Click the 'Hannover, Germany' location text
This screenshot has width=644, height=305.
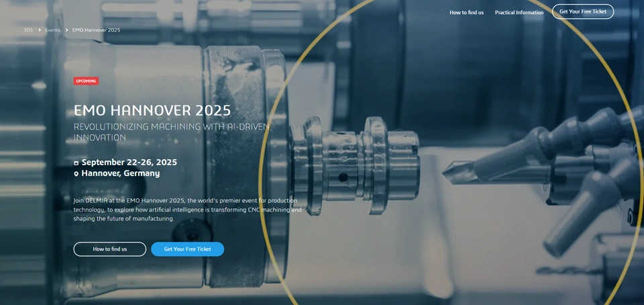point(121,173)
